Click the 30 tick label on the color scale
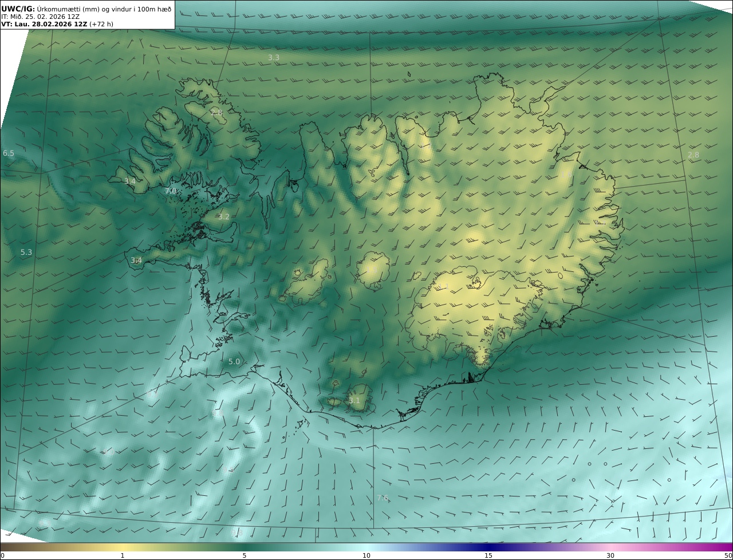This screenshot has height=560, width=733. point(610,555)
